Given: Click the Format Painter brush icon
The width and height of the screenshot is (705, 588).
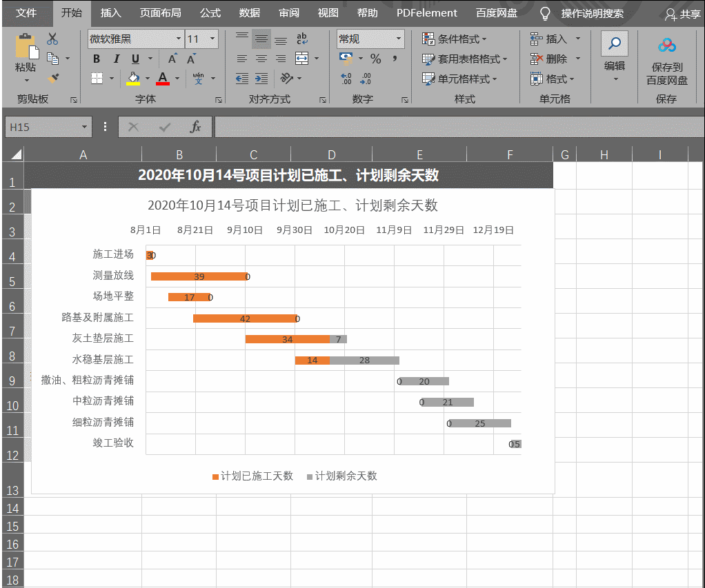Looking at the screenshot, I should click(52, 78).
